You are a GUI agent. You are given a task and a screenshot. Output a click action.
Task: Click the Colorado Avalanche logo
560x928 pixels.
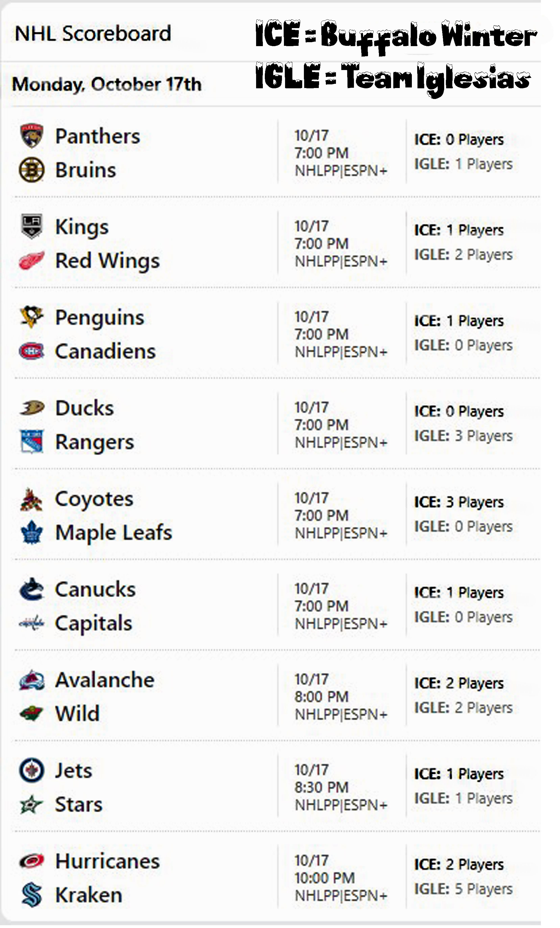[x=32, y=680]
